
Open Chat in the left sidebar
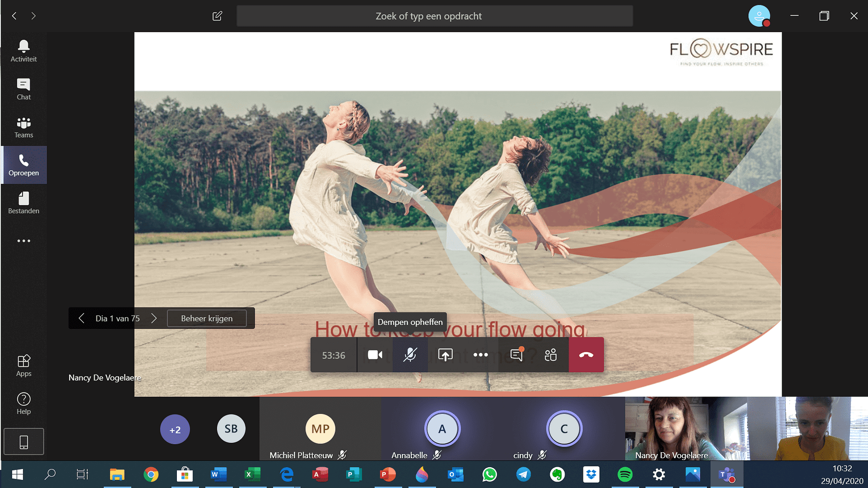click(24, 89)
